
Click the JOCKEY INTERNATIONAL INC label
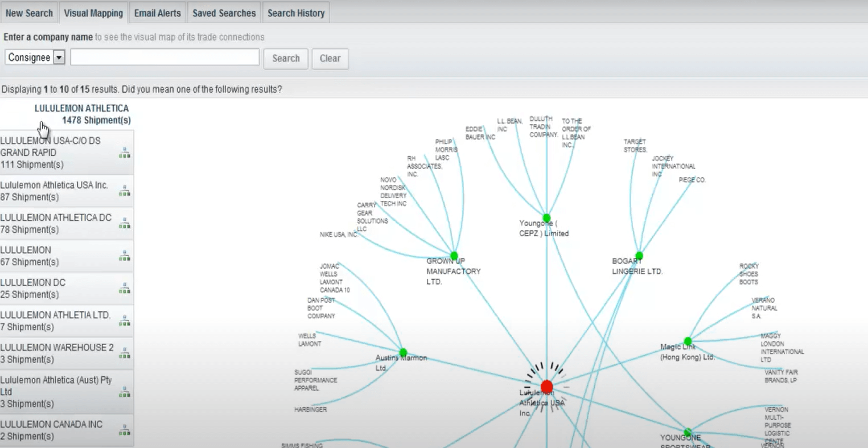pyautogui.click(x=673, y=166)
